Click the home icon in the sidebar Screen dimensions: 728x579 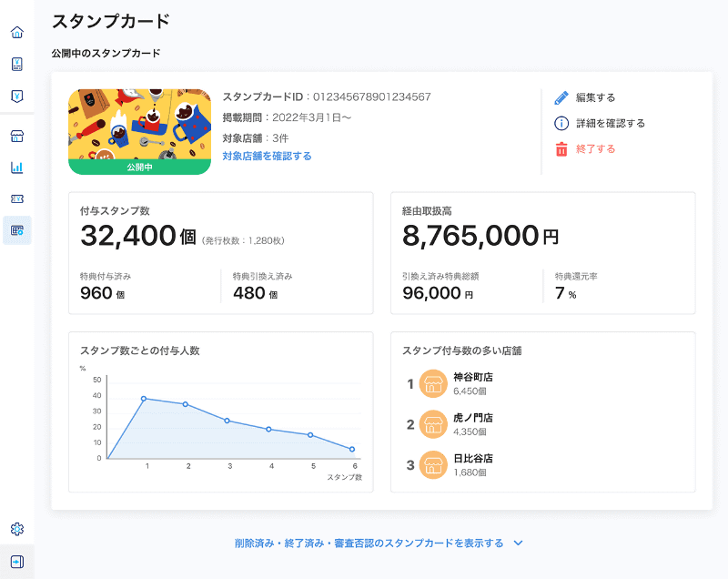pos(15,32)
